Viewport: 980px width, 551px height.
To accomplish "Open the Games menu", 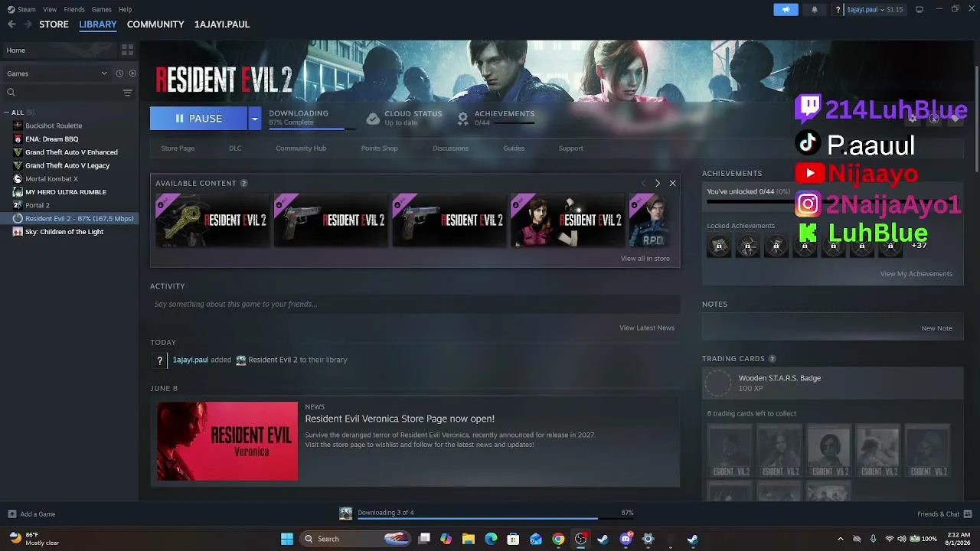I will pos(101,9).
